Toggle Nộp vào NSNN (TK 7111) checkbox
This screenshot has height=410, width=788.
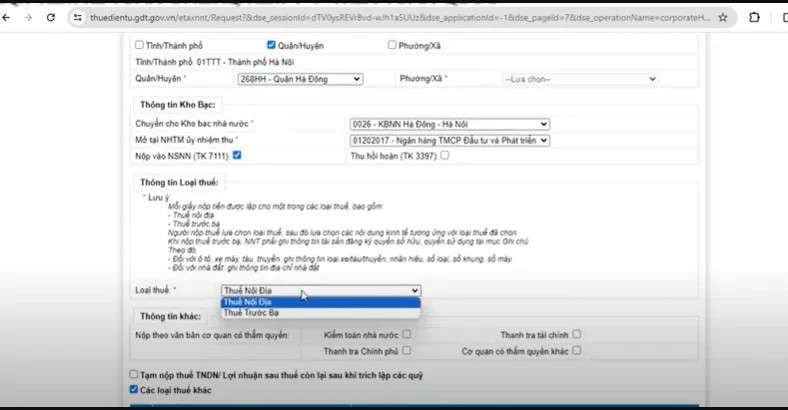[237, 156]
